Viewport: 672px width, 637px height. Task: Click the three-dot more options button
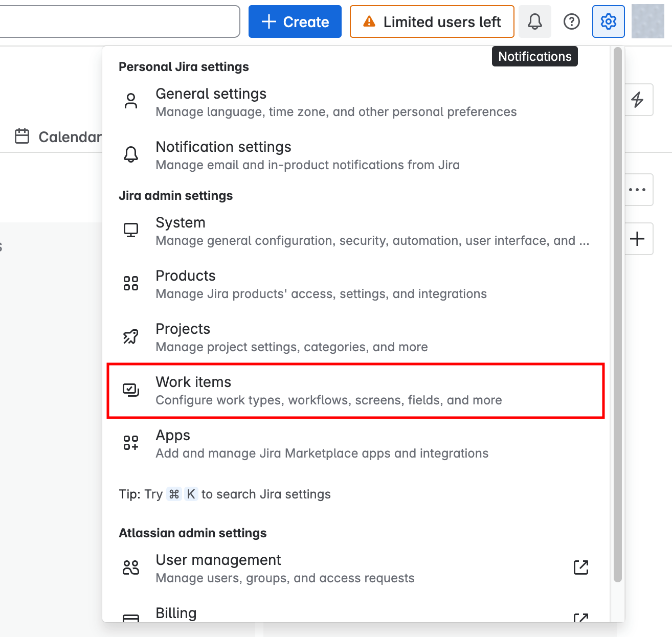click(637, 190)
